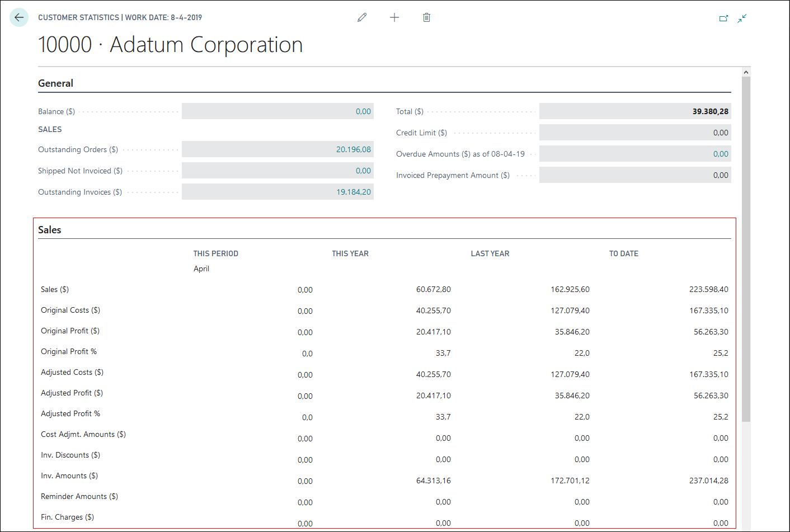Image resolution: width=790 pixels, height=532 pixels.
Task: Click Inv. Amounts this year 64.313,16
Action: click(x=434, y=481)
